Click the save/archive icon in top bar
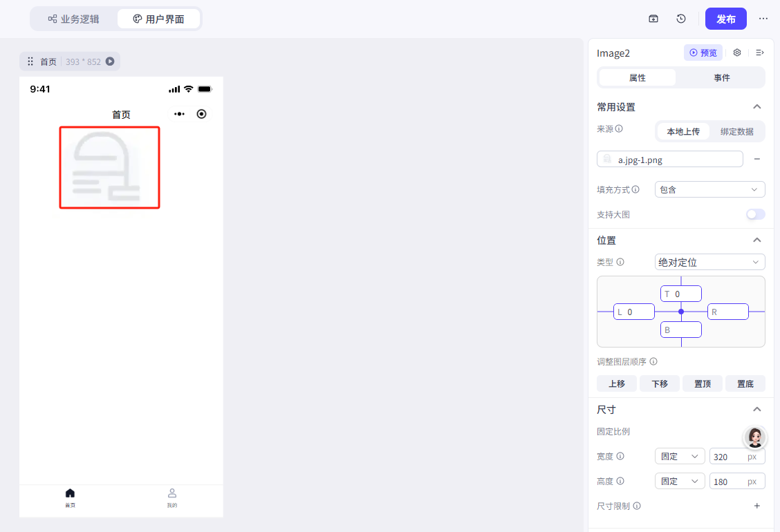The image size is (780, 532). [653, 19]
